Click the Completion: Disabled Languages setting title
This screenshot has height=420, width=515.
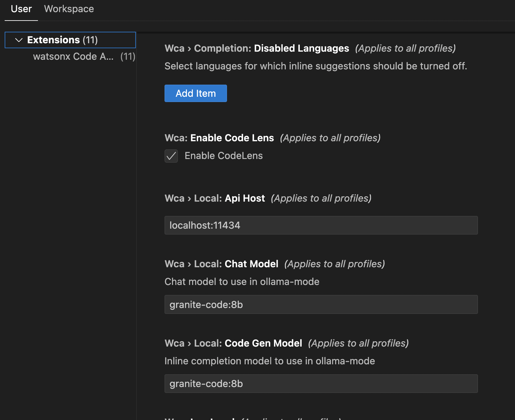click(257, 49)
